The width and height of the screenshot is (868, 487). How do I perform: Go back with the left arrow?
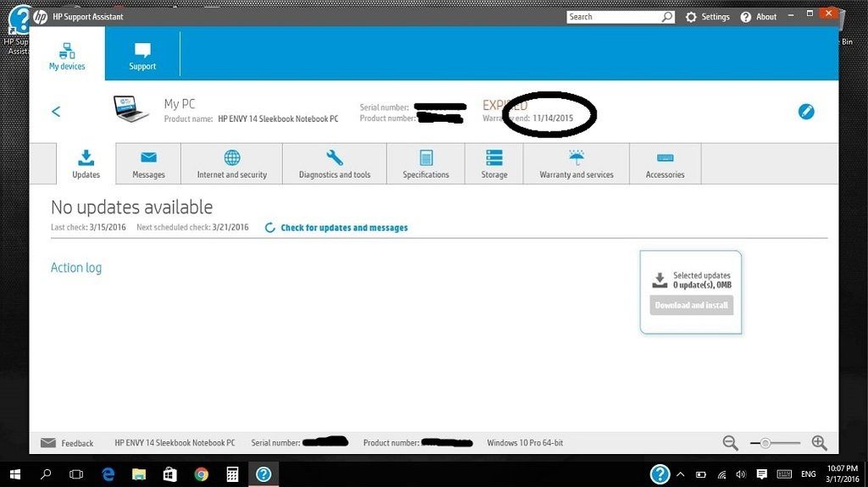tap(56, 112)
